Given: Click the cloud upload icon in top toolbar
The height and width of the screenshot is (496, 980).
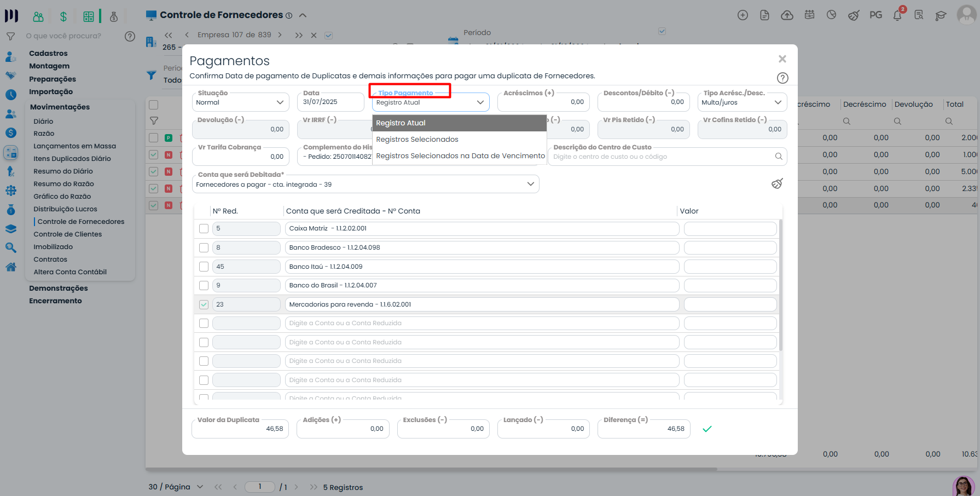Looking at the screenshot, I should pos(787,15).
